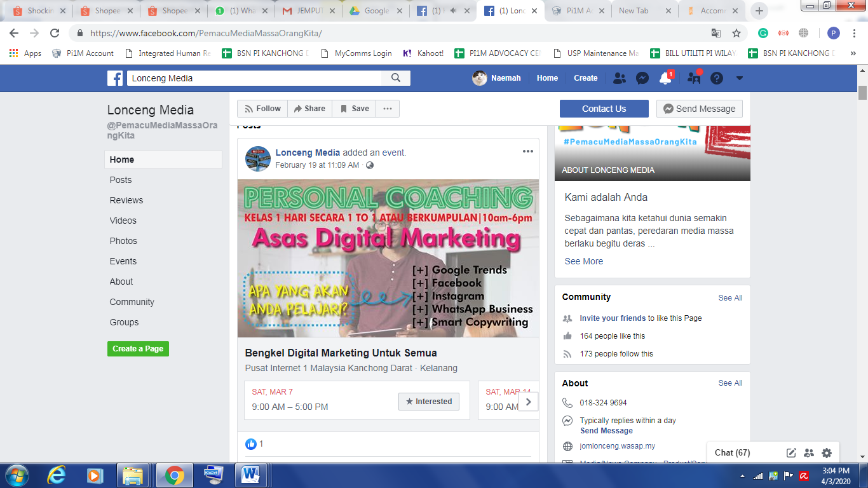Viewport: 868px width, 488px height.
Task: Click the search magnifier button
Action: (396, 78)
